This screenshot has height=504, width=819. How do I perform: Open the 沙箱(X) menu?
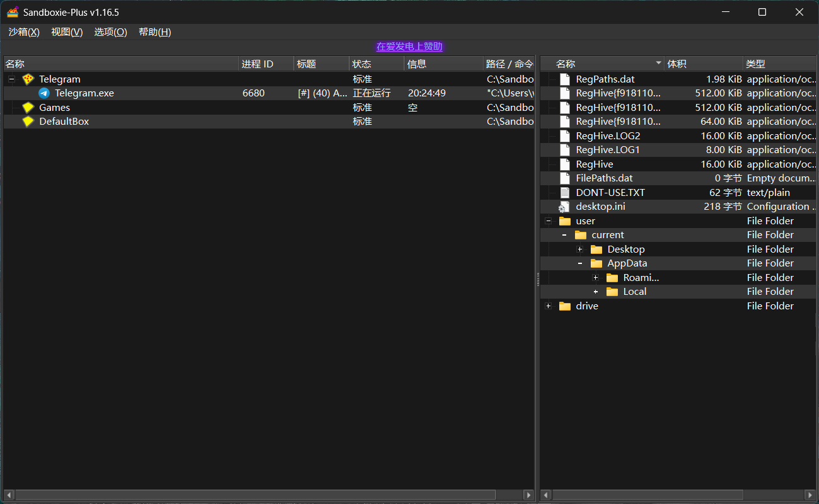coord(24,32)
